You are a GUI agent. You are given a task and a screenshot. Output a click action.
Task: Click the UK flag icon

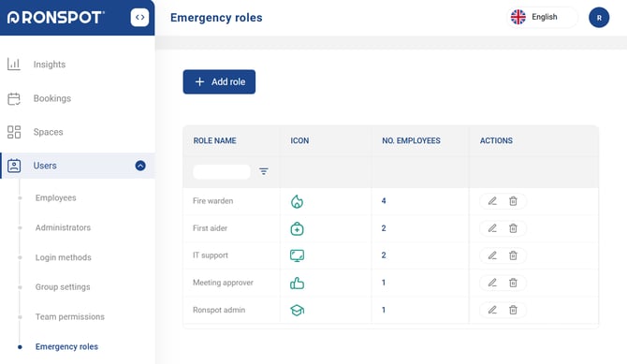pos(518,17)
